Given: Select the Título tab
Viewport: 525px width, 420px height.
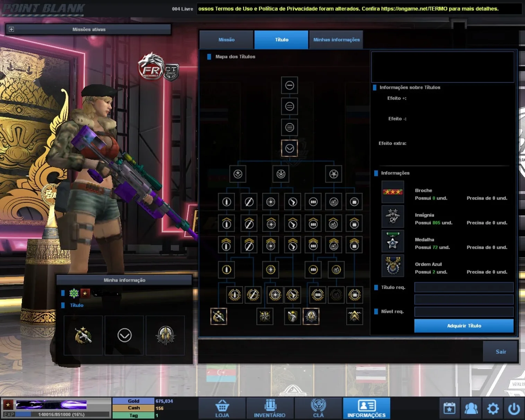Looking at the screenshot, I should [x=281, y=40].
